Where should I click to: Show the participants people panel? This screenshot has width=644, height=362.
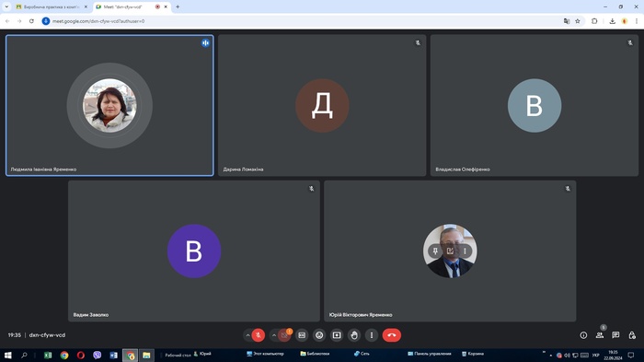pyautogui.click(x=600, y=335)
